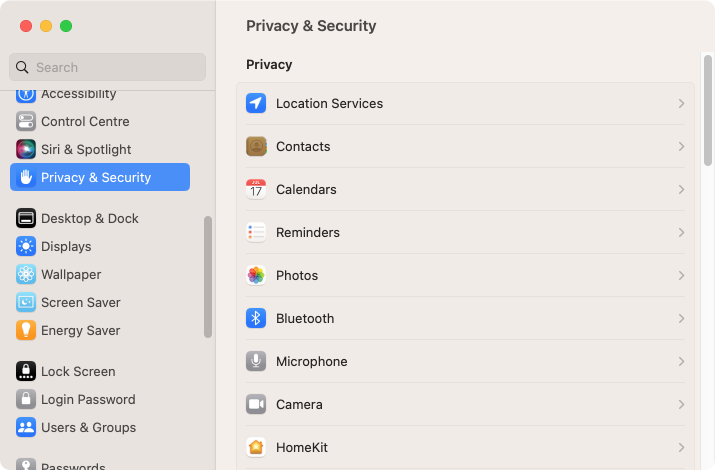Click the Contacts book icon

tap(256, 146)
